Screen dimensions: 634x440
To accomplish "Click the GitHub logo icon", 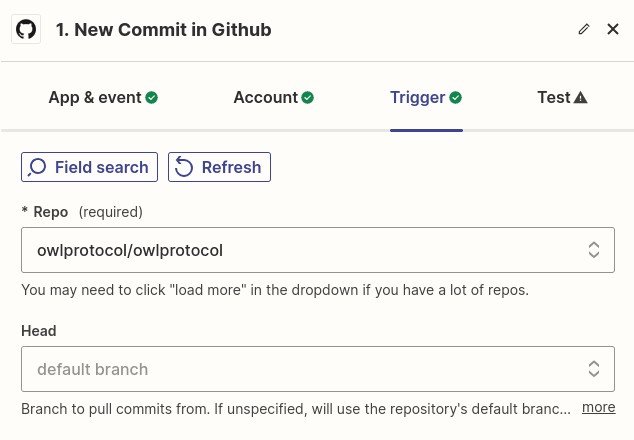I will (26, 30).
